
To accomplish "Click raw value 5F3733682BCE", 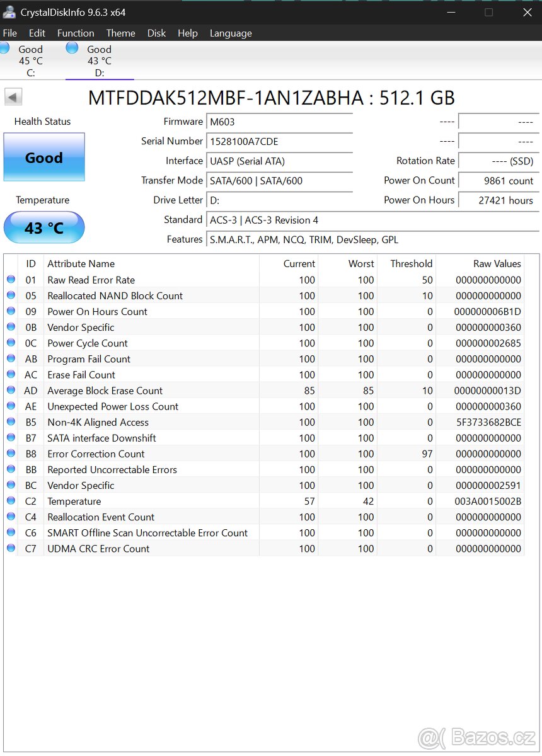I will [488, 422].
